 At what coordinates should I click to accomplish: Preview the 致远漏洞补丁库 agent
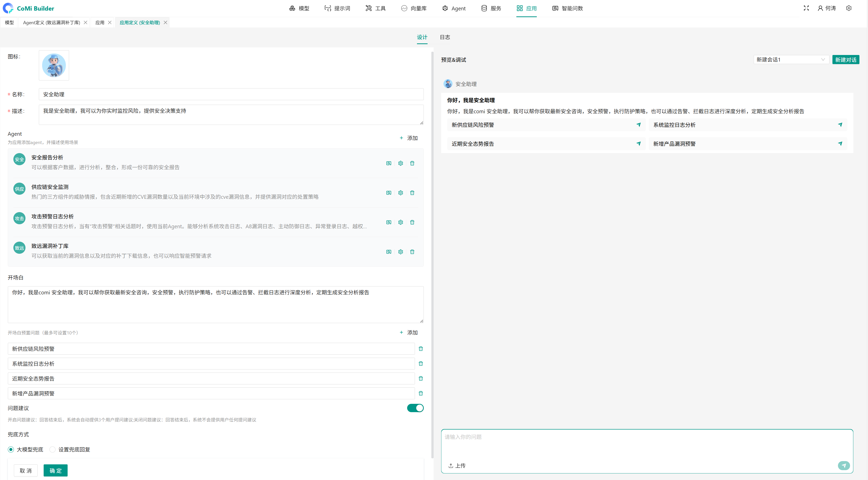coord(389,252)
